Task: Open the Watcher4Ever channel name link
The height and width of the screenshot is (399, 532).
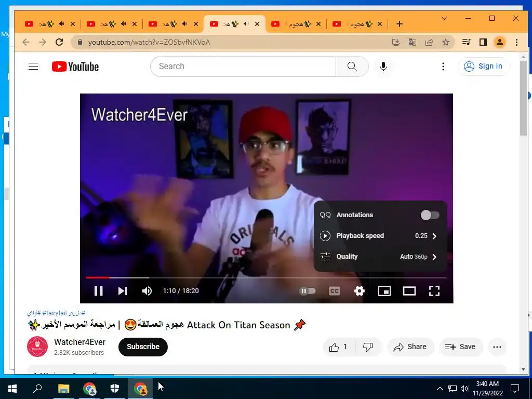Action: coord(79,342)
